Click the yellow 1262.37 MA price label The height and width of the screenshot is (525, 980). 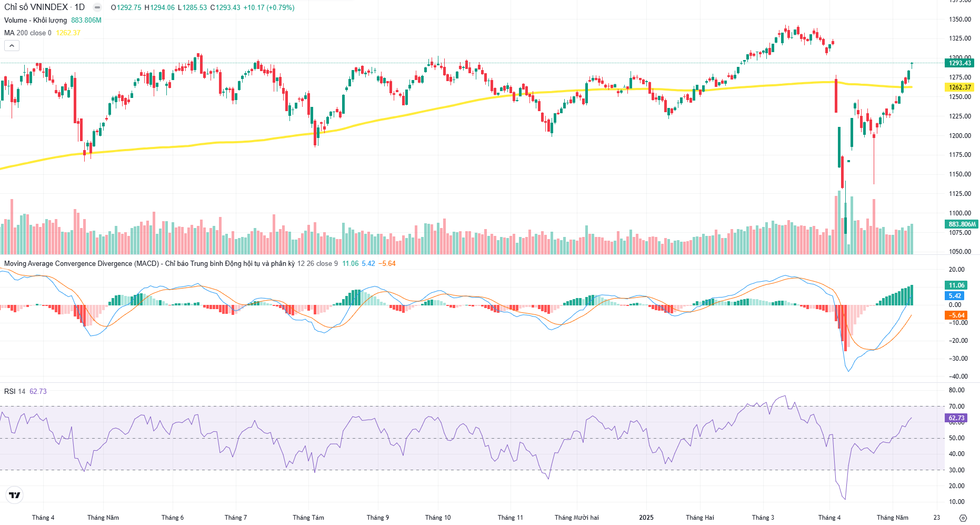point(960,87)
